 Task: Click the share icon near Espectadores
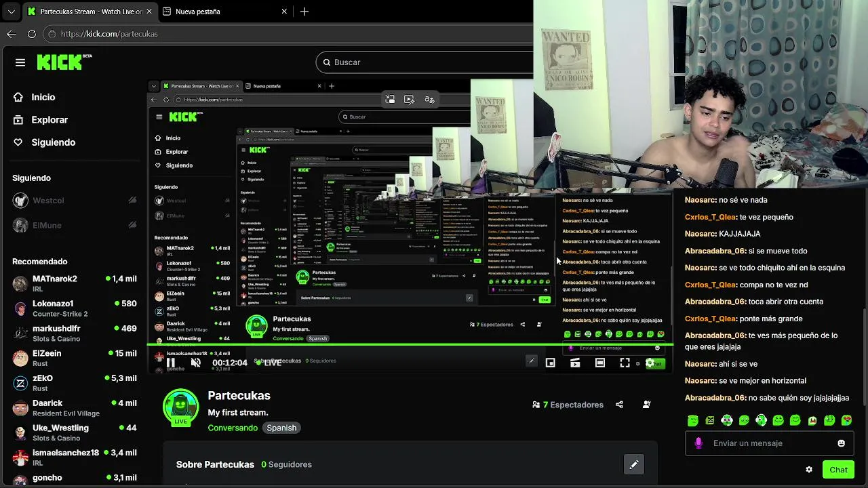[x=619, y=405]
